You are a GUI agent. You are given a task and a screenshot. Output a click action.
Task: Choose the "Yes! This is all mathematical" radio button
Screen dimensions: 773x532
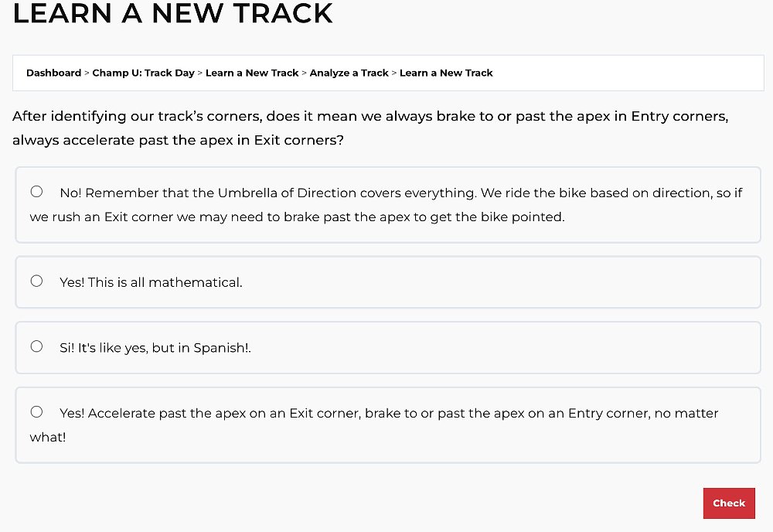pos(36,281)
